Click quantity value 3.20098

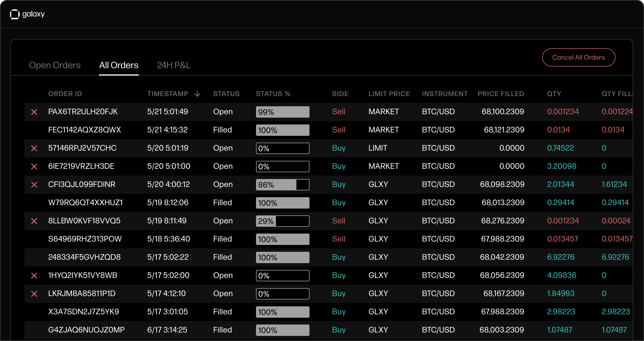click(x=562, y=166)
